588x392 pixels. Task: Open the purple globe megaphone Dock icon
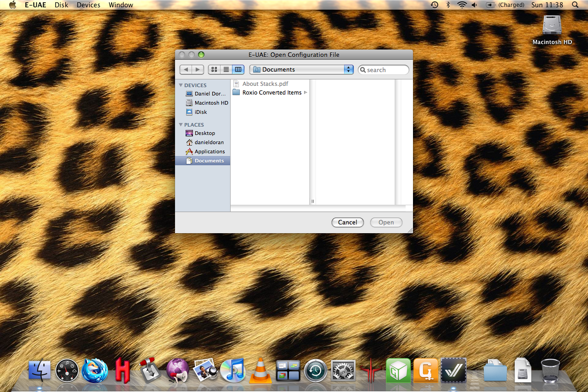click(177, 371)
